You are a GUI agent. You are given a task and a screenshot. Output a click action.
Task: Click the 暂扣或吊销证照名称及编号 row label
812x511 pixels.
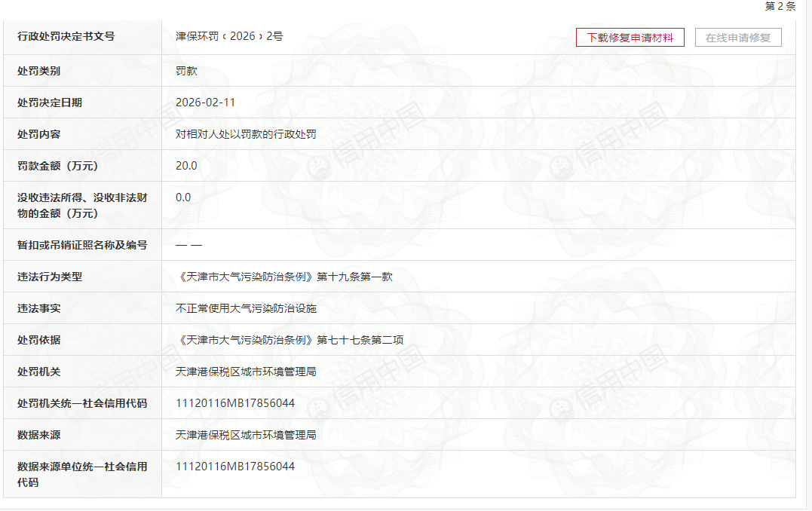point(82,245)
